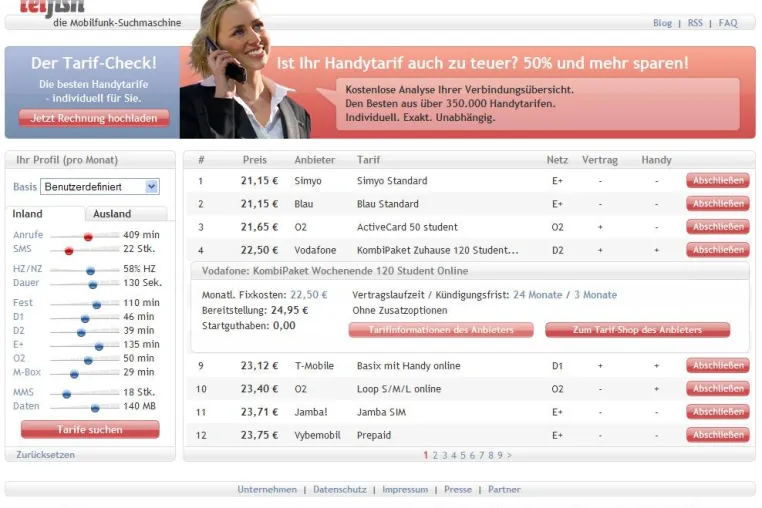Viewport: 762px width, 508px height.
Task: Click Abschließen for Blau Standard
Action: (718, 204)
